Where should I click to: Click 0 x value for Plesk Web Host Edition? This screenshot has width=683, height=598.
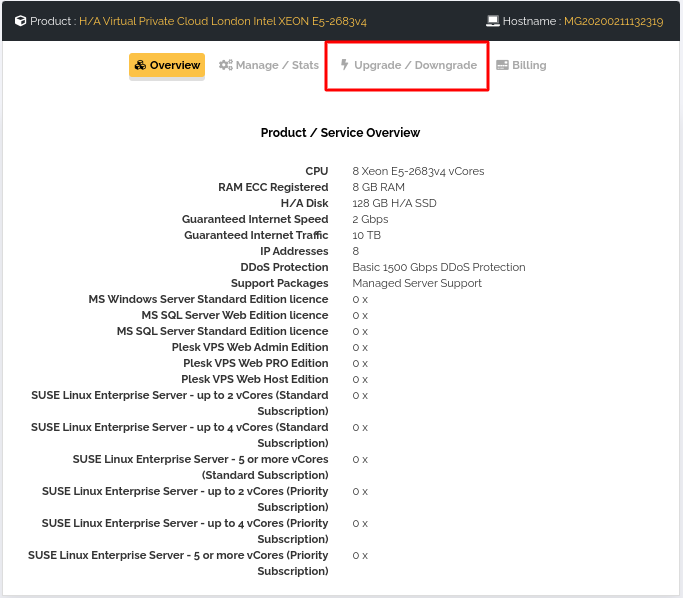pos(360,380)
